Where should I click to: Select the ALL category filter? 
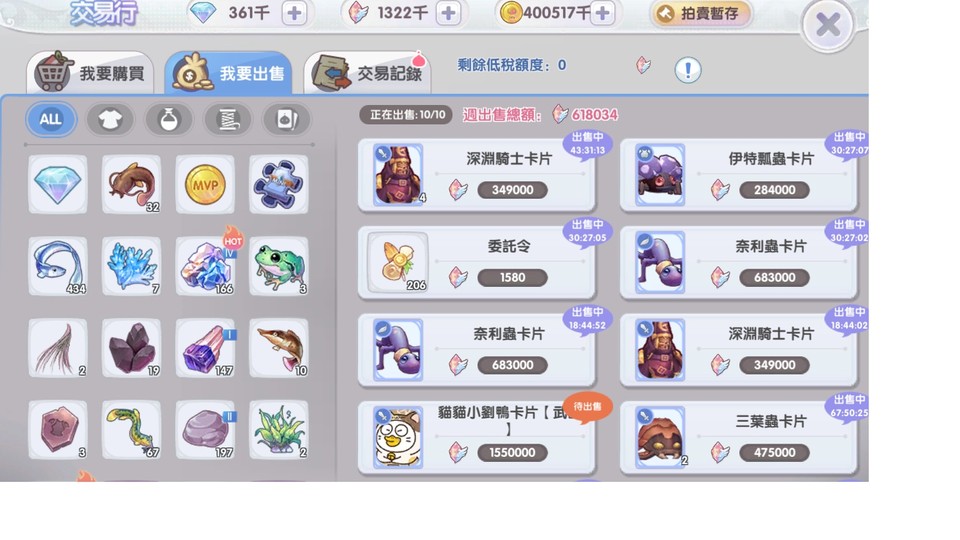pos(51,119)
